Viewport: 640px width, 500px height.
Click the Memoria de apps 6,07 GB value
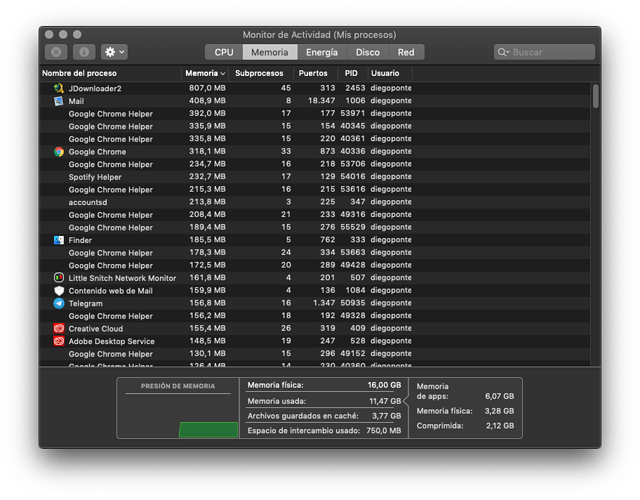[499, 396]
